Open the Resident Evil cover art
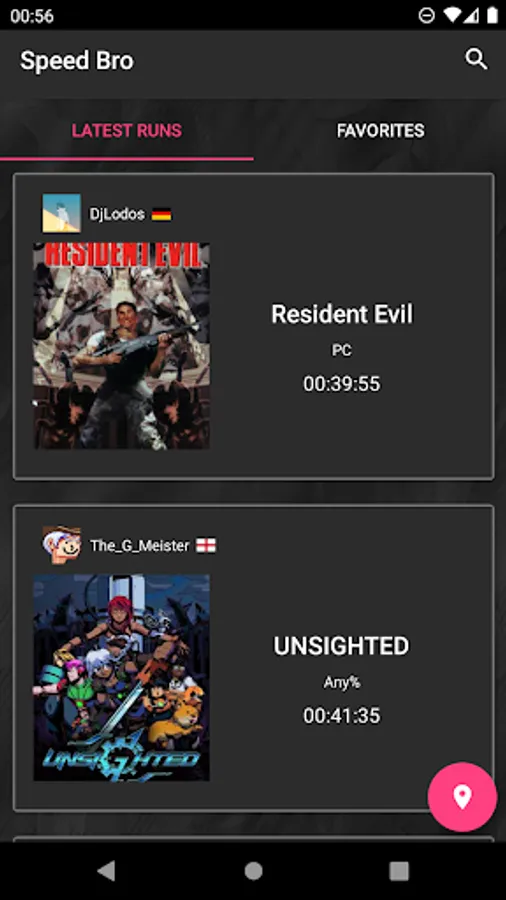The image size is (506, 900). 121,346
